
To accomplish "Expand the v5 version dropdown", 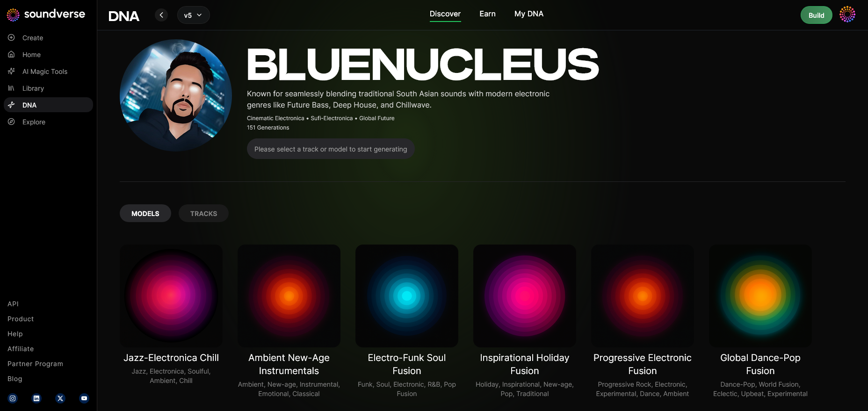I will click(x=193, y=15).
